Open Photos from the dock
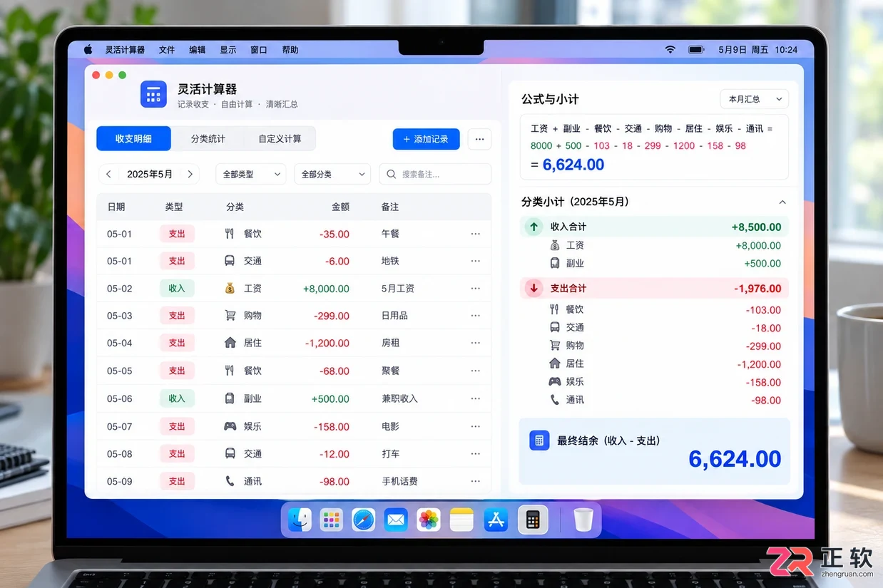The height and width of the screenshot is (588, 883). [429, 520]
